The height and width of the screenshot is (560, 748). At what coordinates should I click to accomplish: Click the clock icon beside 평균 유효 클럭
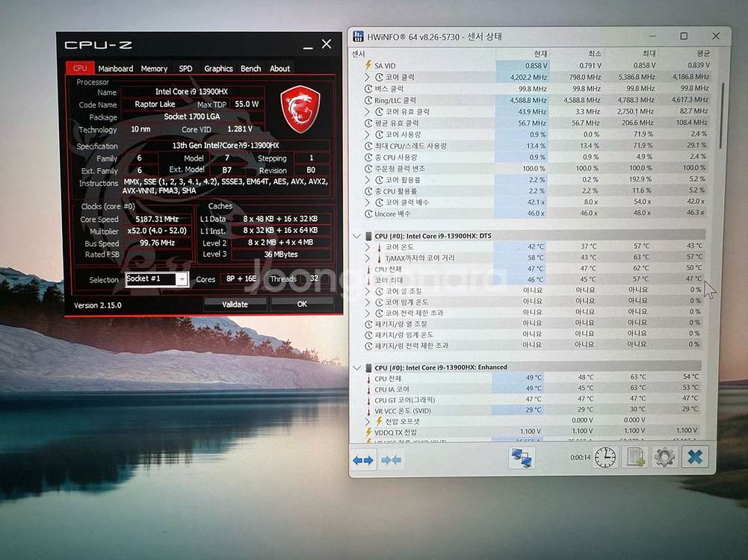point(368,123)
